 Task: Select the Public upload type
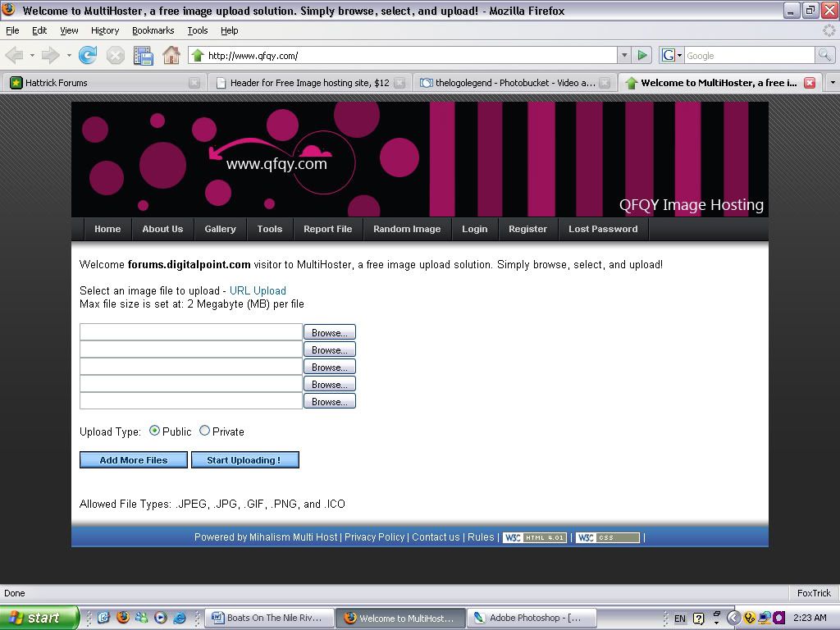click(x=154, y=431)
